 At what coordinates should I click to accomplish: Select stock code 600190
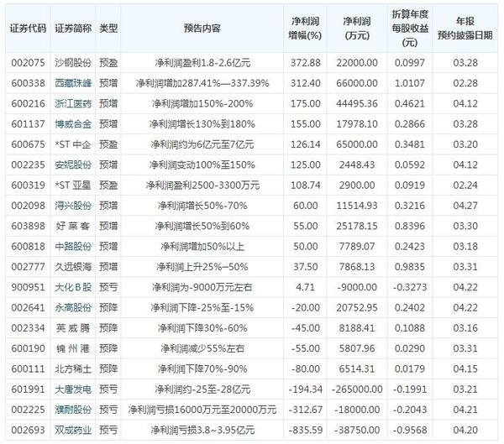[28, 348]
